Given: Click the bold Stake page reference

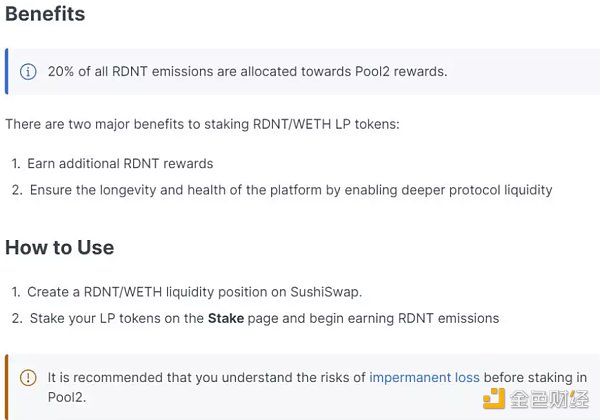Looking at the screenshot, I should pyautogui.click(x=226, y=318).
